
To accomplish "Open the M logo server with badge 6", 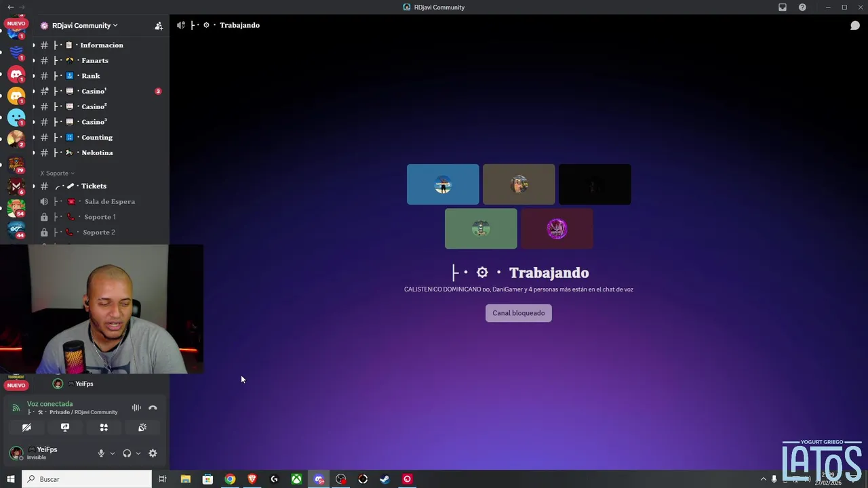I will [16, 186].
